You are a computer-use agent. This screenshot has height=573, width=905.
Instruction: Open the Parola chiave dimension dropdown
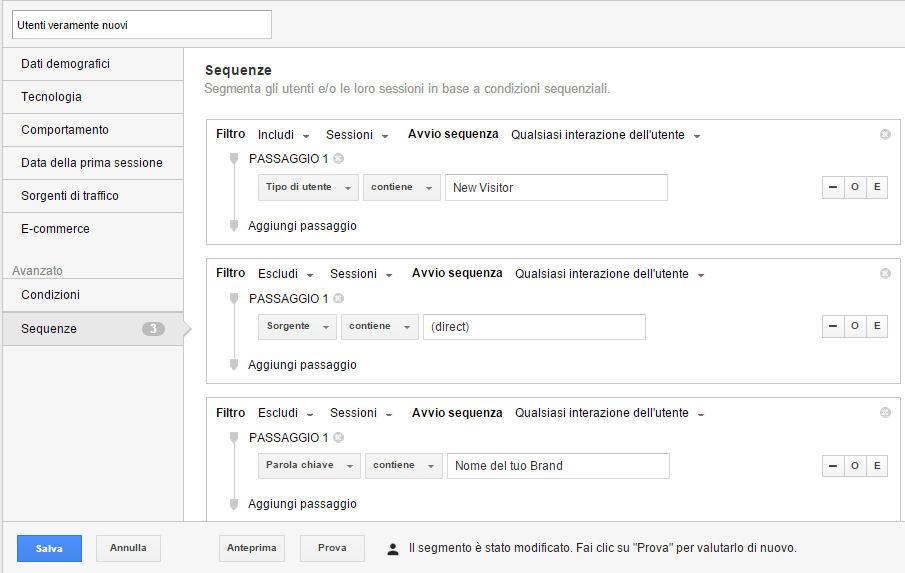pyautogui.click(x=310, y=466)
